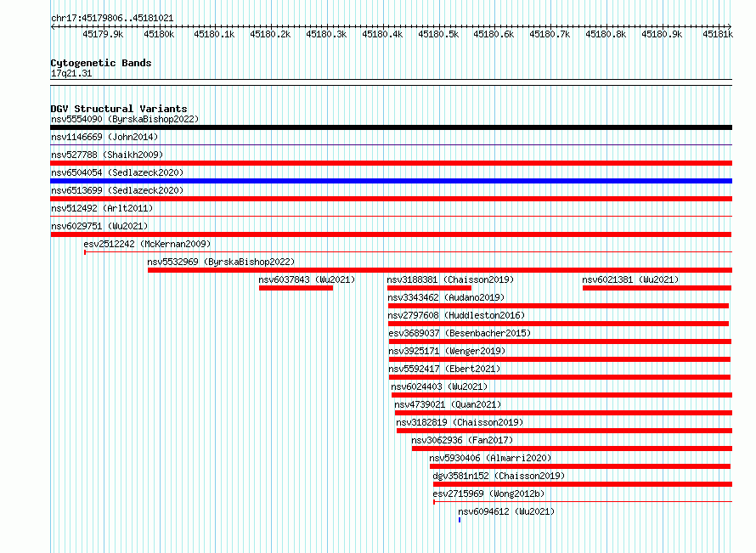The image size is (756, 553).
Task: Open nsv6029751 (Wu2021) variant label
Action: click(x=99, y=226)
